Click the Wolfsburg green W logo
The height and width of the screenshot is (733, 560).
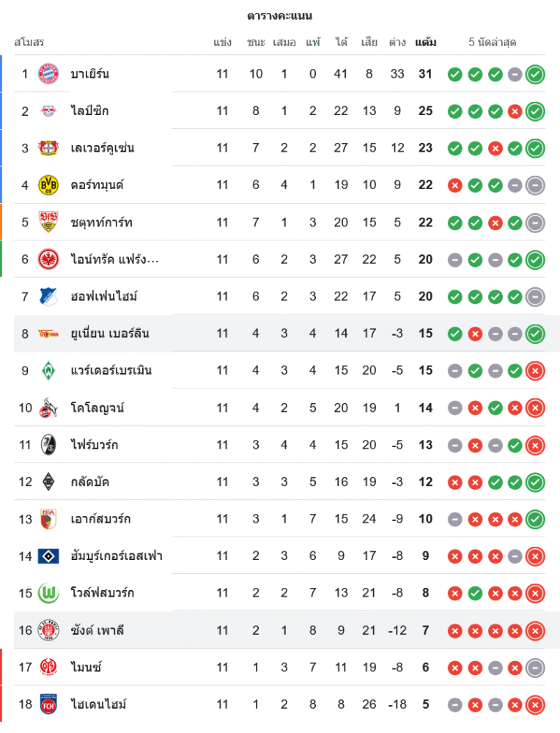[x=48, y=593]
